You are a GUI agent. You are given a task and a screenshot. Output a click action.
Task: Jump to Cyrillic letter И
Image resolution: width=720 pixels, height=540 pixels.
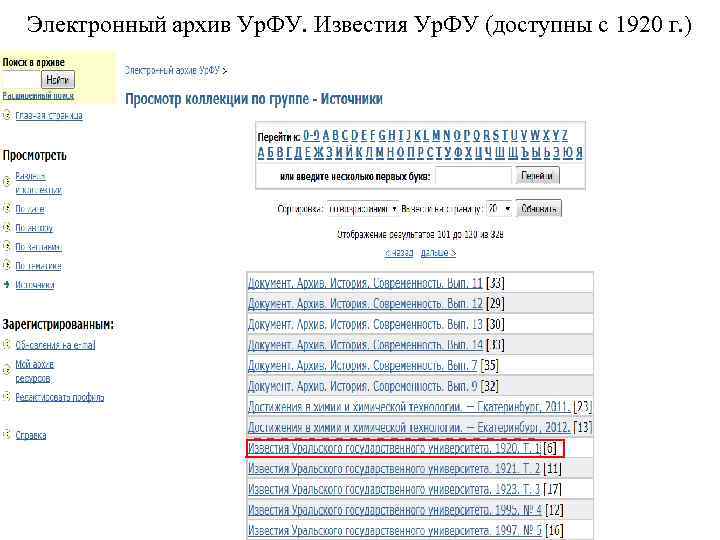pos(339,152)
